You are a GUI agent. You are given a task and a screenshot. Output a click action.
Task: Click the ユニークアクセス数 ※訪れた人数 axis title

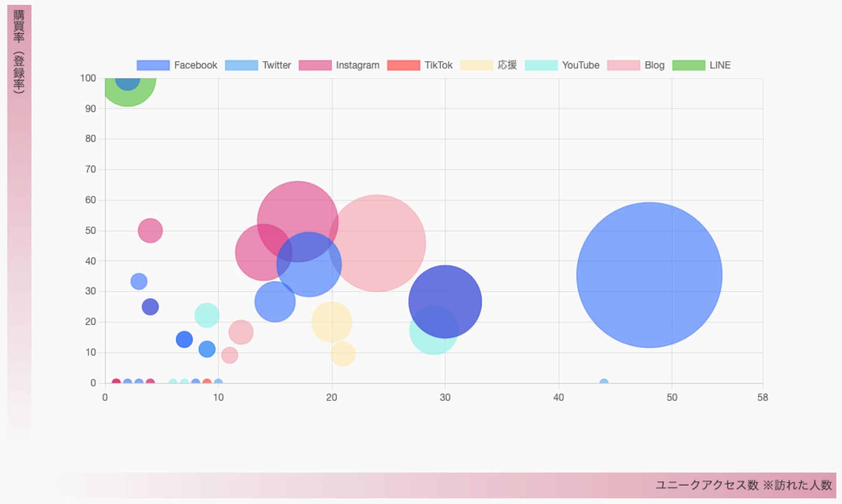[x=743, y=485]
